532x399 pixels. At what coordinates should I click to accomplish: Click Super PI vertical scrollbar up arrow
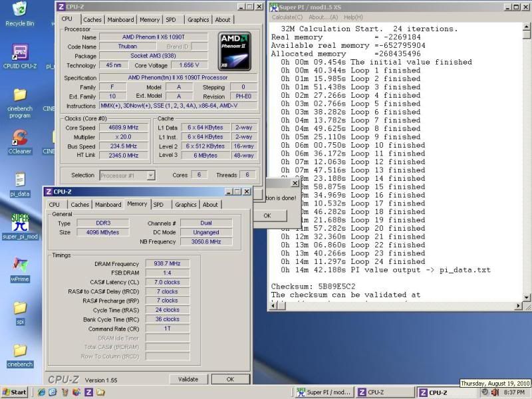click(x=526, y=26)
